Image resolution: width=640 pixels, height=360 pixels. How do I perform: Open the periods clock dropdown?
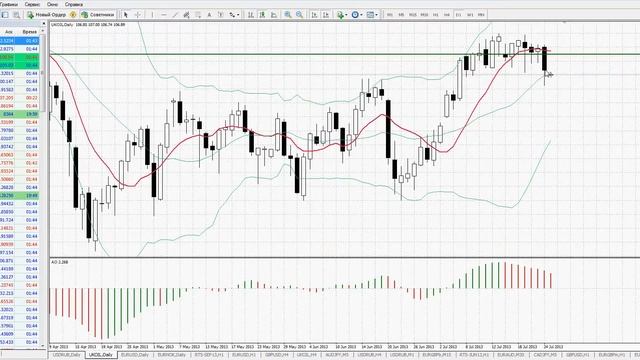coord(357,15)
